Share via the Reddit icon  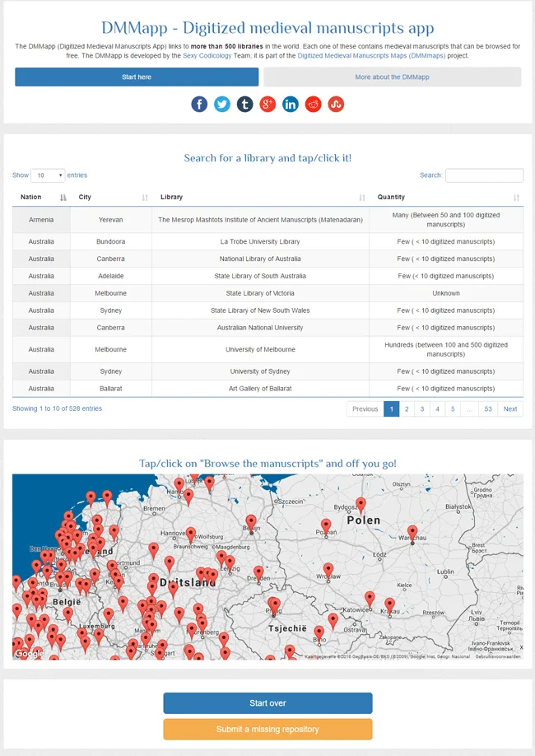tap(314, 104)
